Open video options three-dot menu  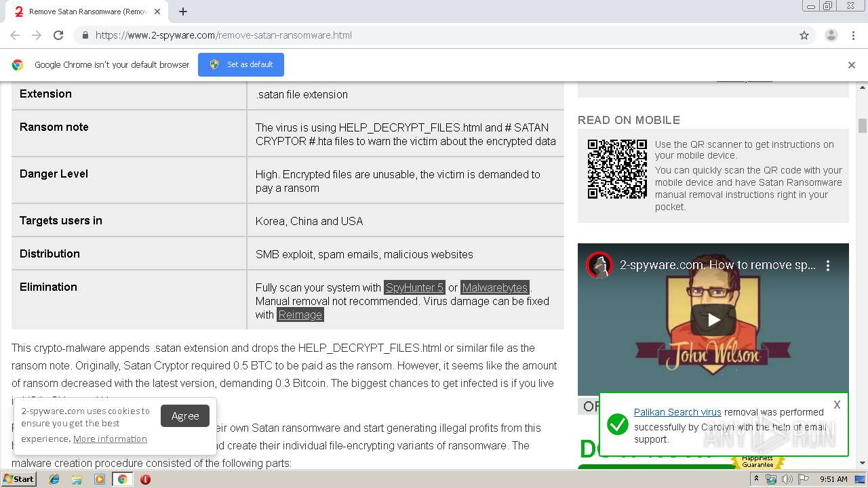point(828,266)
